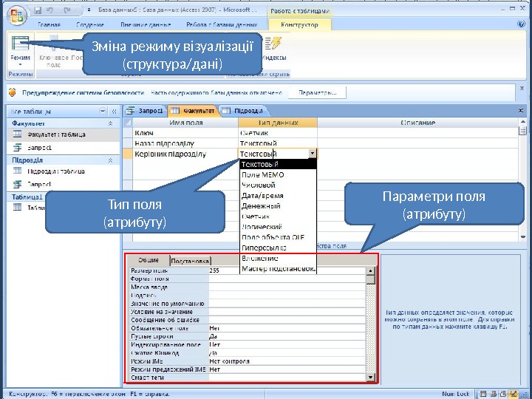Choose Поле MEMO in data type list
This screenshot has height=399, width=532.
[x=279, y=174]
